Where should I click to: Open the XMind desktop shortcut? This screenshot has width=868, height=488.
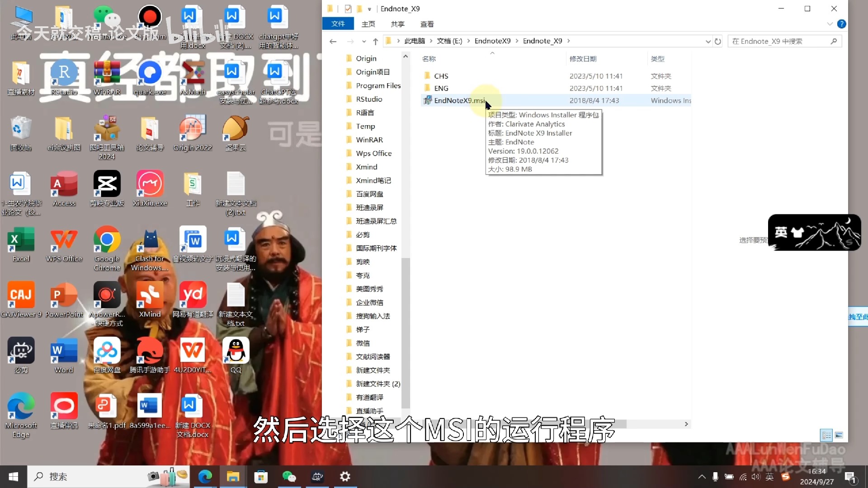coord(150,300)
